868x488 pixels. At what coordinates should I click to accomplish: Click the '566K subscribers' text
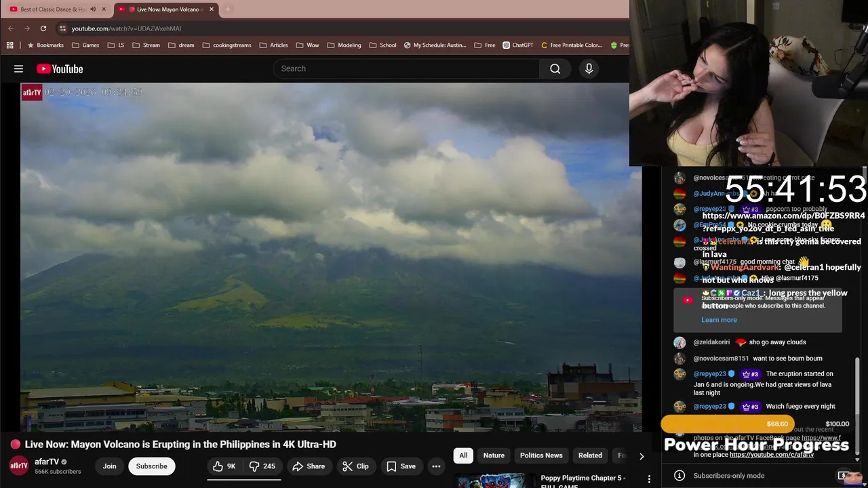coord(58,472)
